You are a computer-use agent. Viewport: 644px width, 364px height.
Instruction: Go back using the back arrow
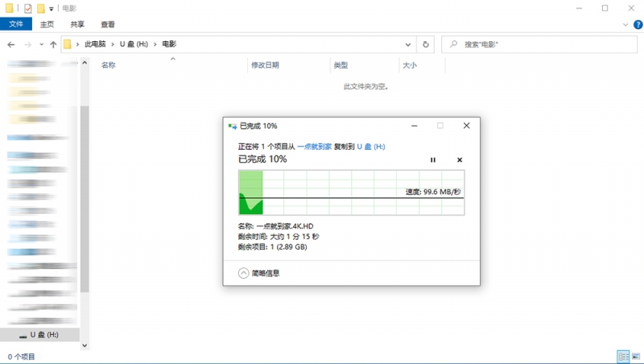11,44
